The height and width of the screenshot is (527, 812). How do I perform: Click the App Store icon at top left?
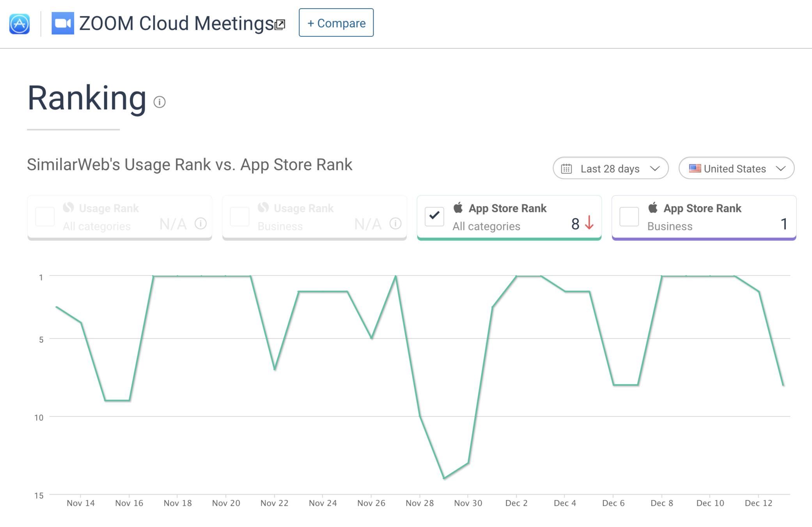(x=20, y=24)
